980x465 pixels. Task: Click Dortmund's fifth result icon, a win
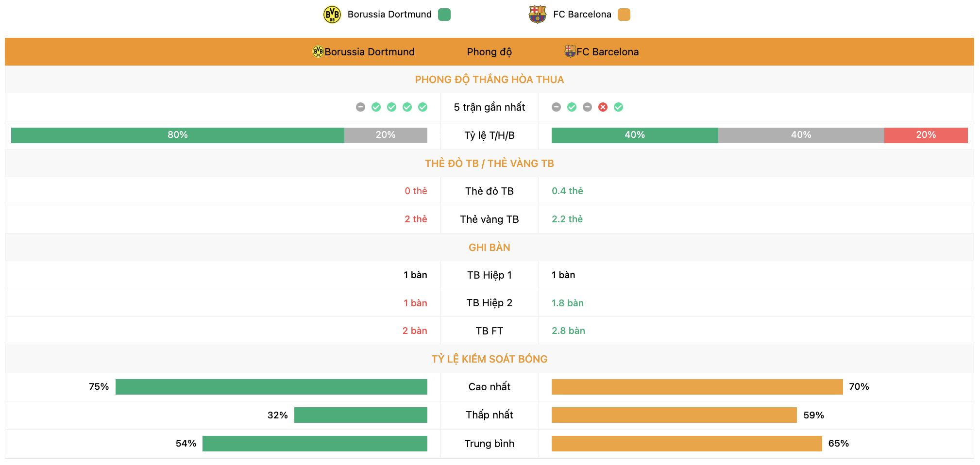[422, 107]
